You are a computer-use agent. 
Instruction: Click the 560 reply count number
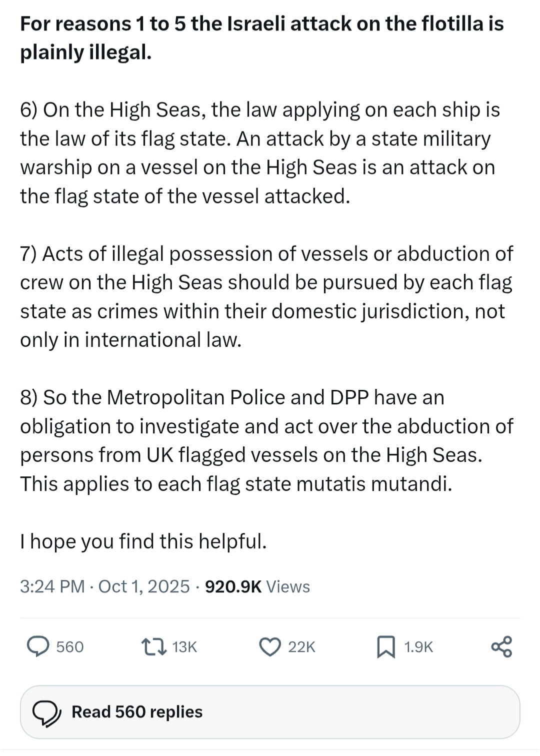coord(70,647)
